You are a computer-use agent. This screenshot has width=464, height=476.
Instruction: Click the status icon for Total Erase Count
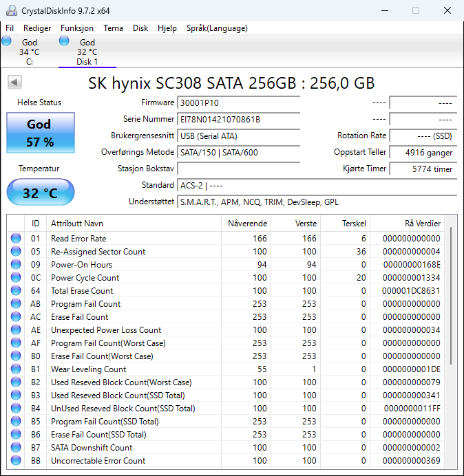[16, 290]
